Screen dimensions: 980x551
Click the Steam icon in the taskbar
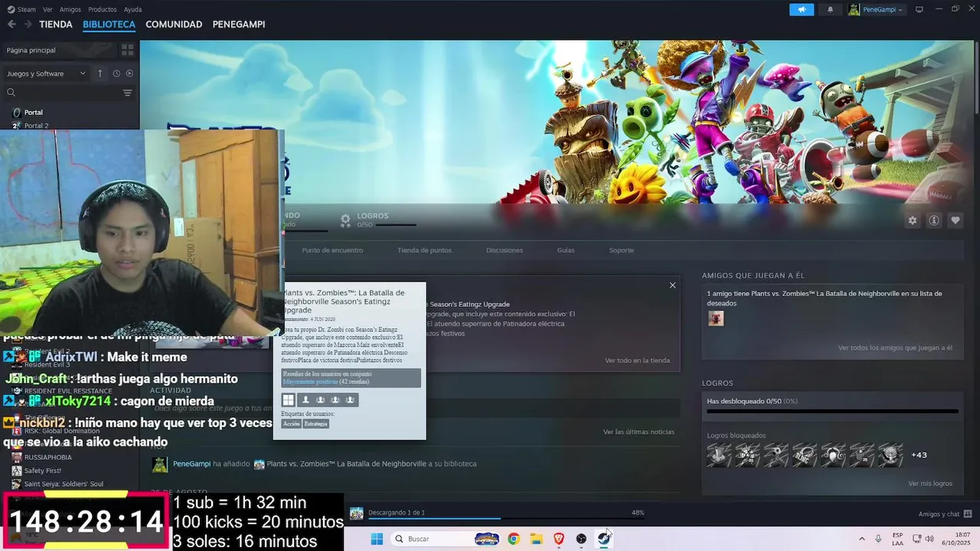603,539
